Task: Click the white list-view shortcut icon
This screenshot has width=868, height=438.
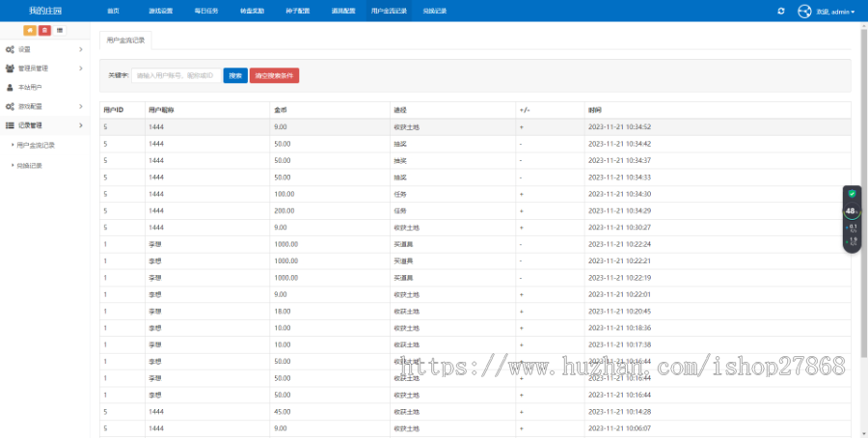Action: [60, 31]
